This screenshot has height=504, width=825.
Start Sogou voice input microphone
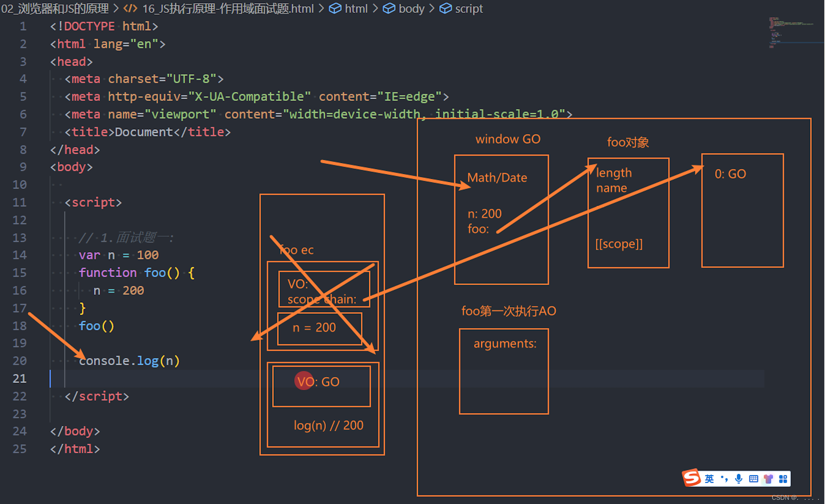point(739,479)
